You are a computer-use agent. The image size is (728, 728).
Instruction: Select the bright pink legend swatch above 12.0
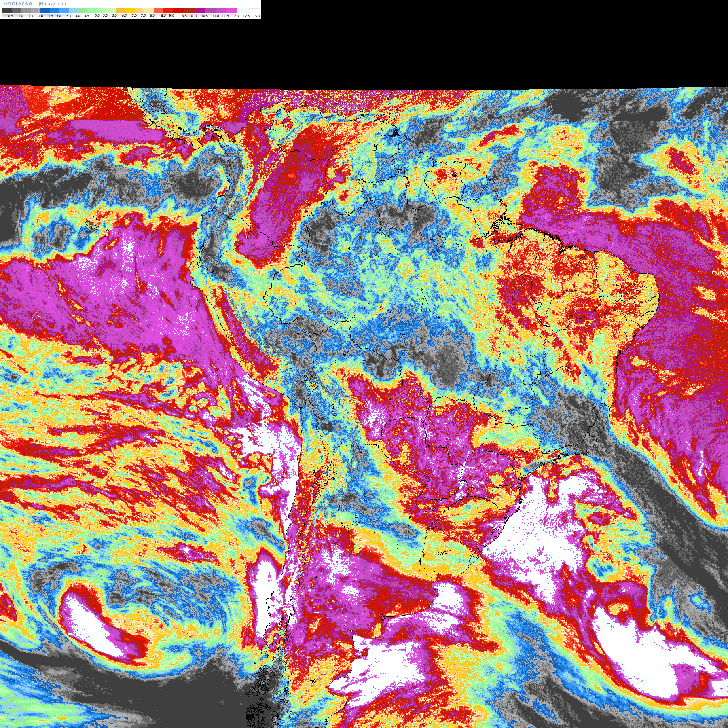point(232,11)
